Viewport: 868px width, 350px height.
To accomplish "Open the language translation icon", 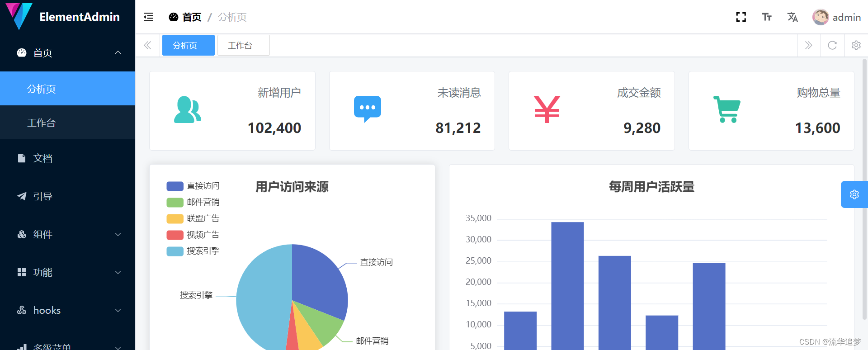I will [793, 17].
